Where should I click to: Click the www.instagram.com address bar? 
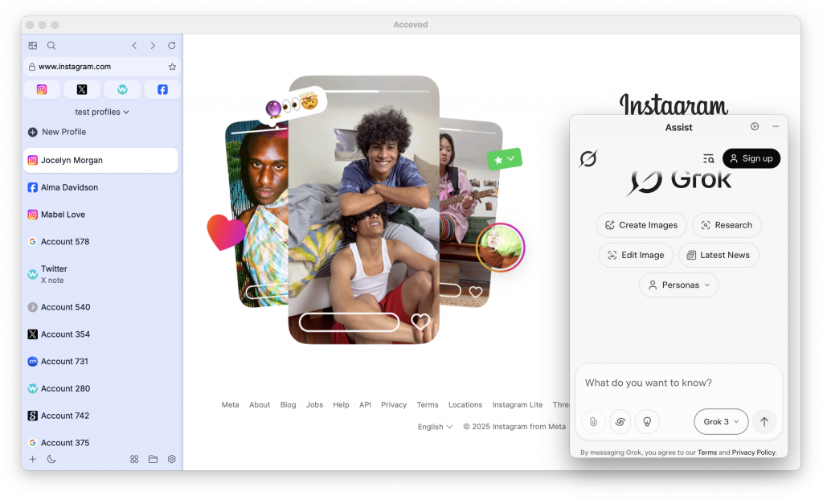[x=102, y=67]
